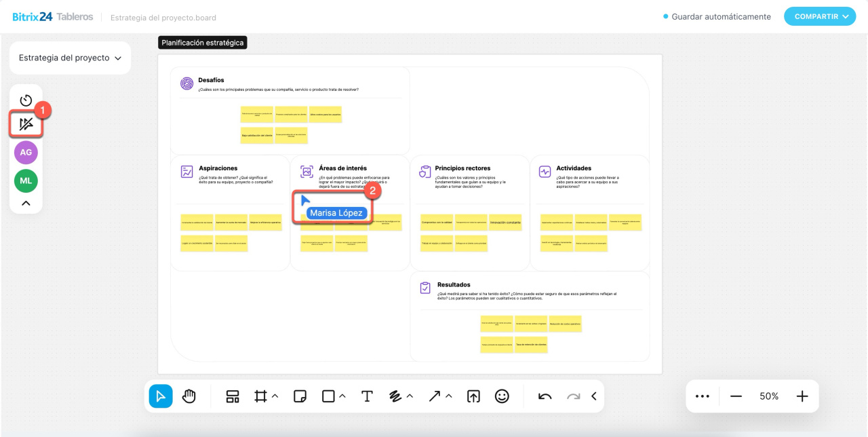Open the emoji reactions picker

[502, 396]
